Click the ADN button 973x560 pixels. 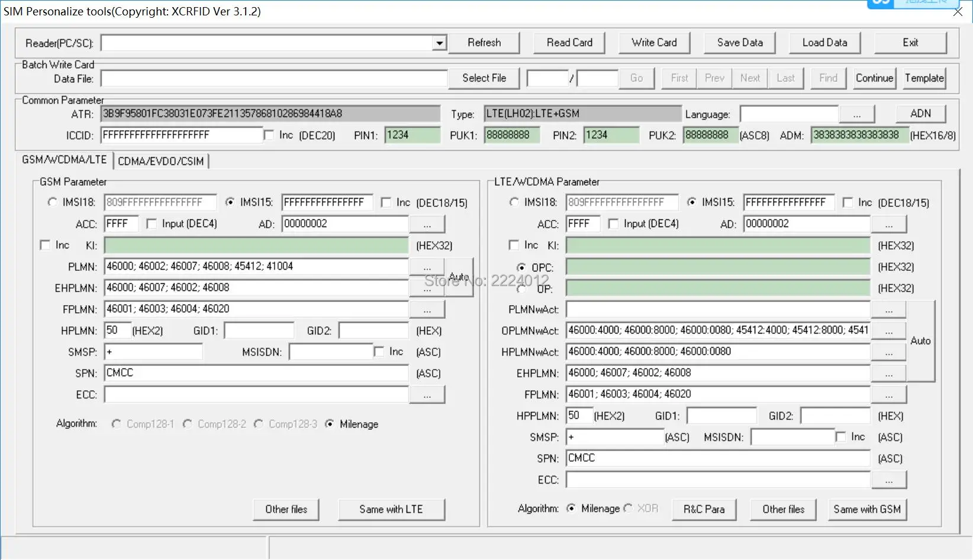(920, 114)
